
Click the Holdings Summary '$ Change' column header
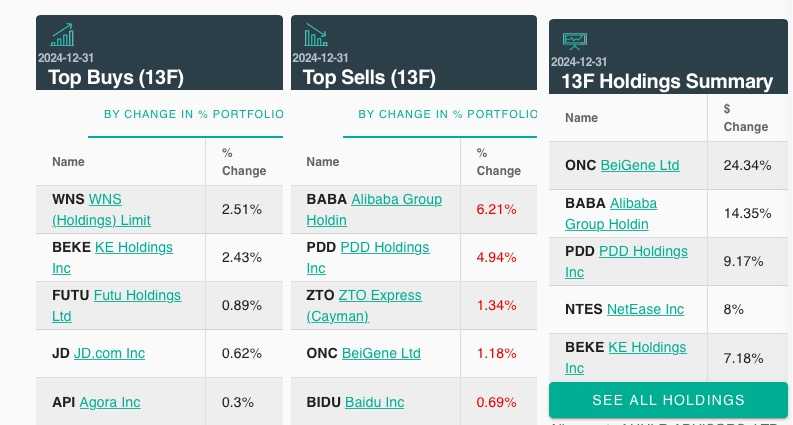click(x=745, y=118)
